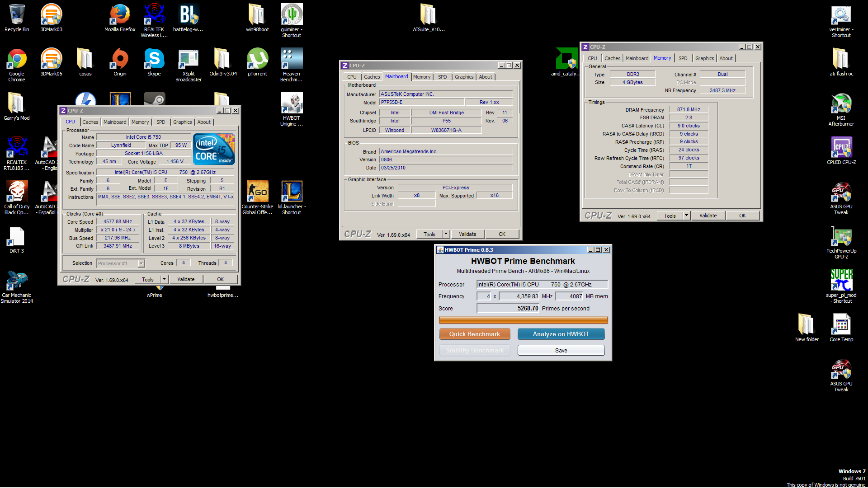Open Tools dropdown arrow in Mainboard window
This screenshot has width=868, height=488.
(x=446, y=234)
